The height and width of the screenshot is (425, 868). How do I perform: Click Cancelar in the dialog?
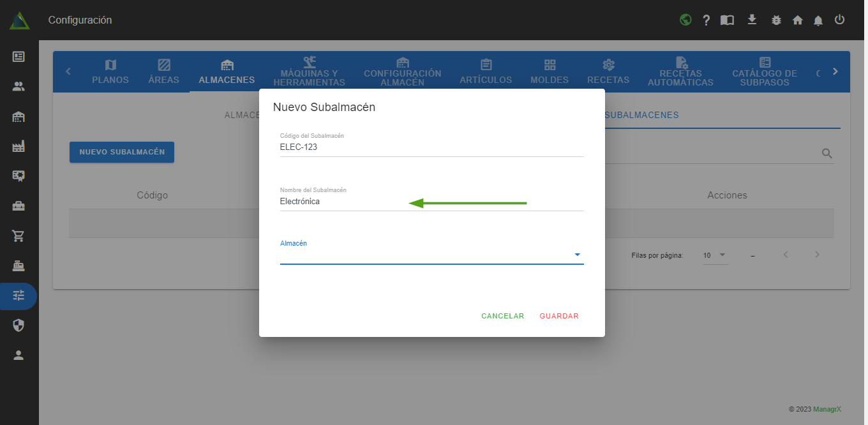click(502, 316)
